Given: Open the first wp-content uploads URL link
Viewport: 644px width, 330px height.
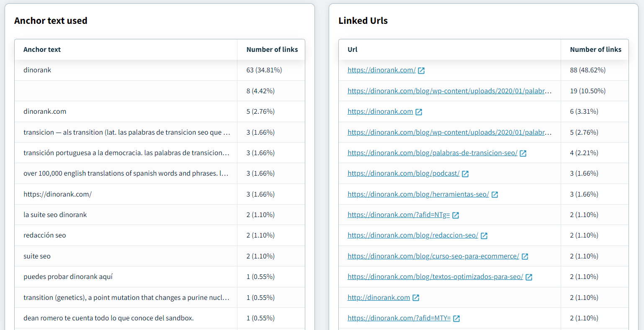Looking at the screenshot, I should 449,91.
